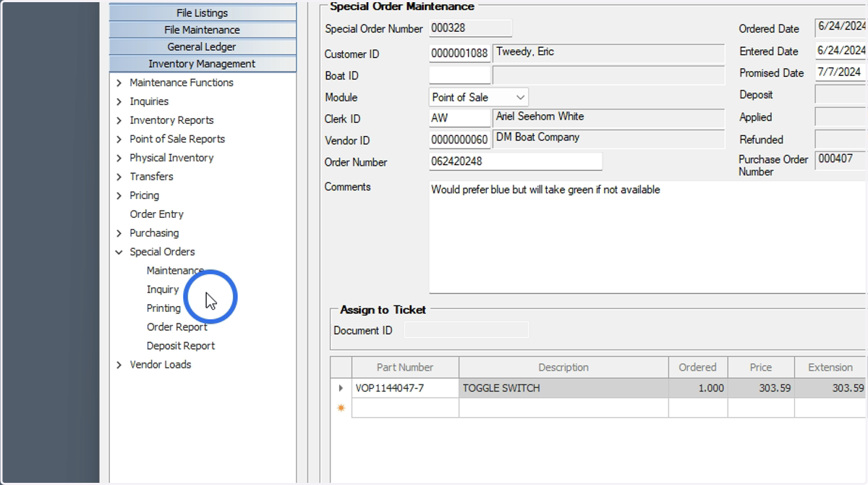Expand the Purchasing tree node

119,233
